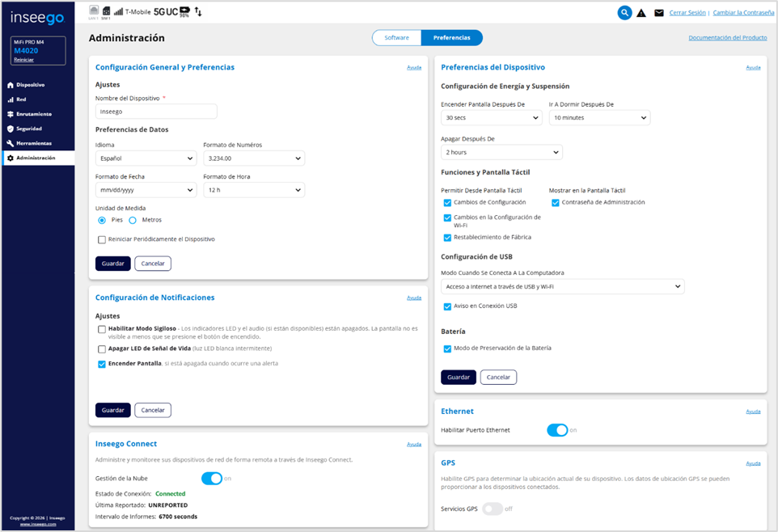Enable Modo Sigiloso checkbox
Viewport: 778px width, 532px height.
102,329
